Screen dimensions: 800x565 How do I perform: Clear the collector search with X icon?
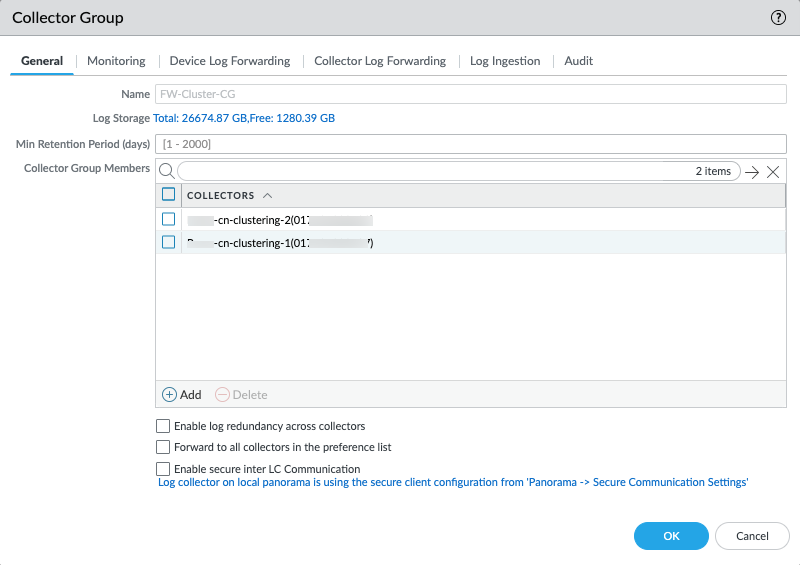click(773, 171)
